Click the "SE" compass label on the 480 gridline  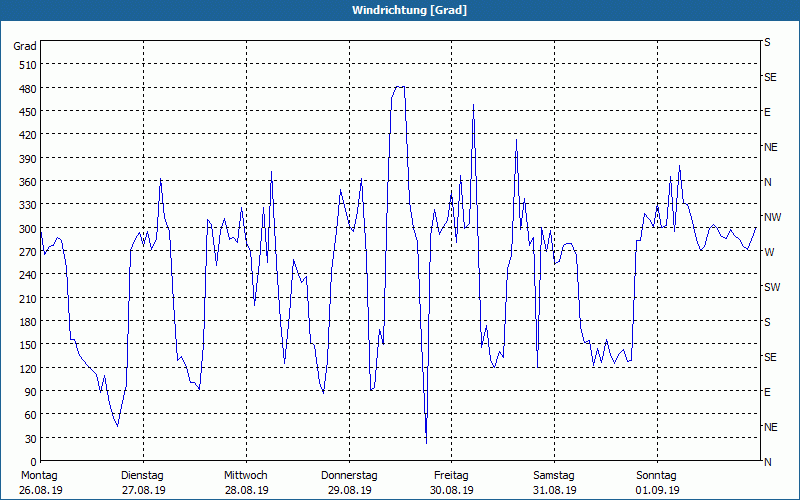[x=770, y=78]
